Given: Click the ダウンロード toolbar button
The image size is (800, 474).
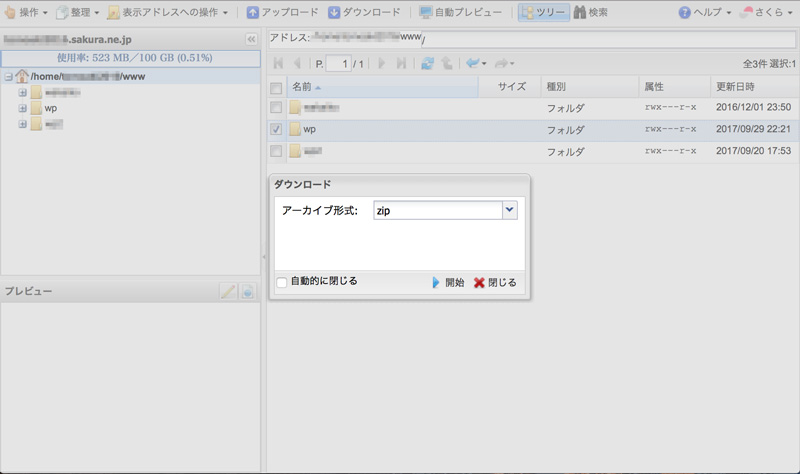Looking at the screenshot, I should click(x=364, y=12).
